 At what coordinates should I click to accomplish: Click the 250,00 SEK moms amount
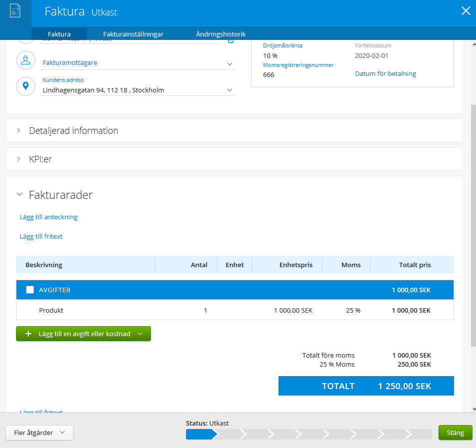coord(414,364)
